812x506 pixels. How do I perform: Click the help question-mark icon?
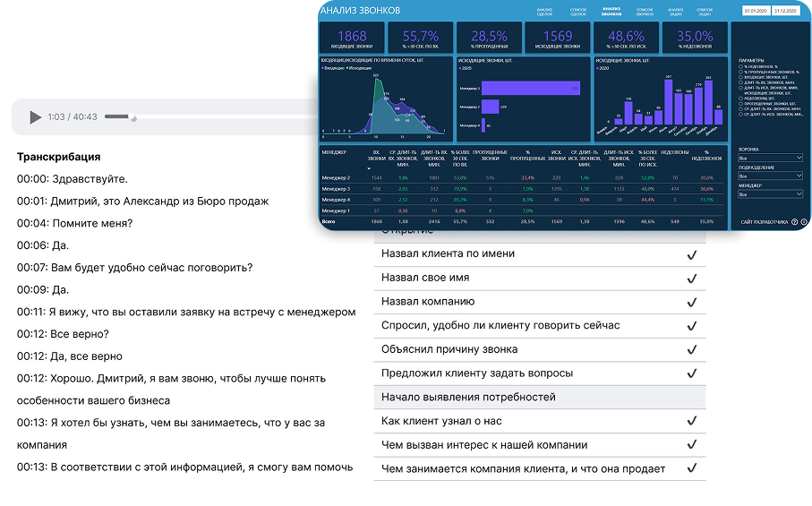(x=794, y=222)
